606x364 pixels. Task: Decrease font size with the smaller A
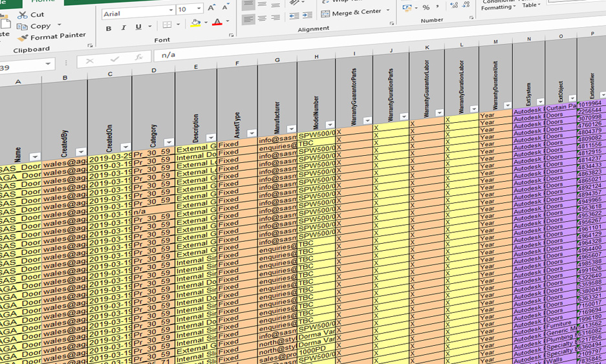[x=226, y=6]
